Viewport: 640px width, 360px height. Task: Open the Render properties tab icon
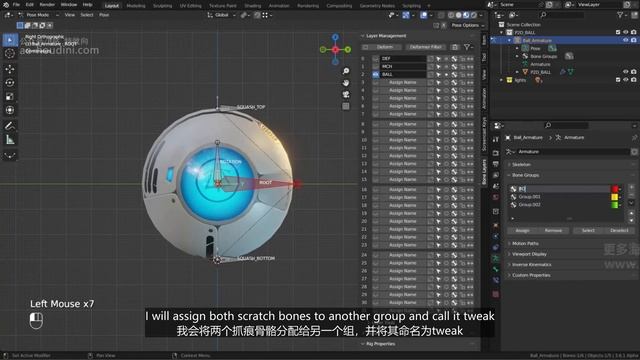496,153
